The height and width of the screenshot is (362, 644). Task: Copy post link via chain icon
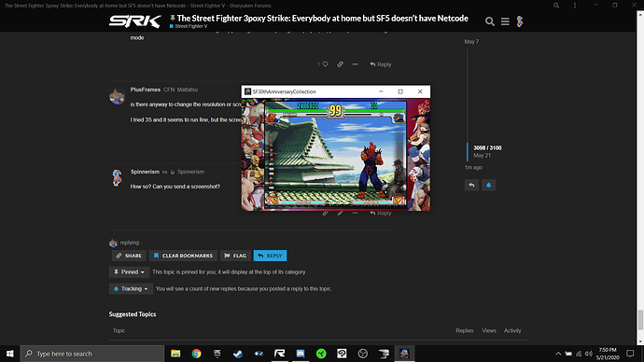tap(340, 64)
